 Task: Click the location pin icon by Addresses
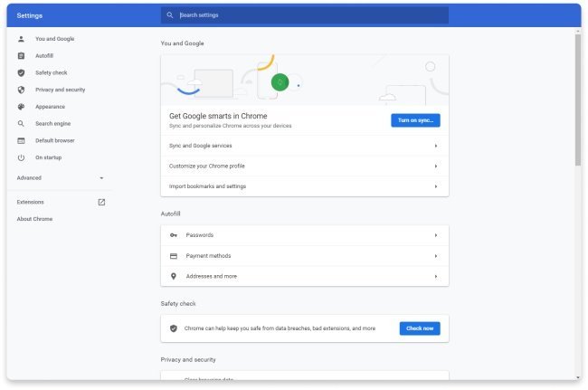[x=174, y=276]
